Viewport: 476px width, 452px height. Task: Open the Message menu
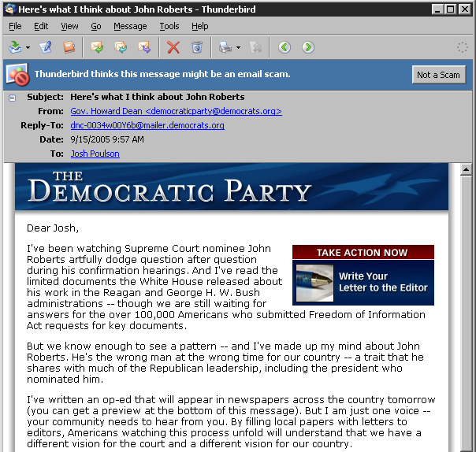coord(130,27)
